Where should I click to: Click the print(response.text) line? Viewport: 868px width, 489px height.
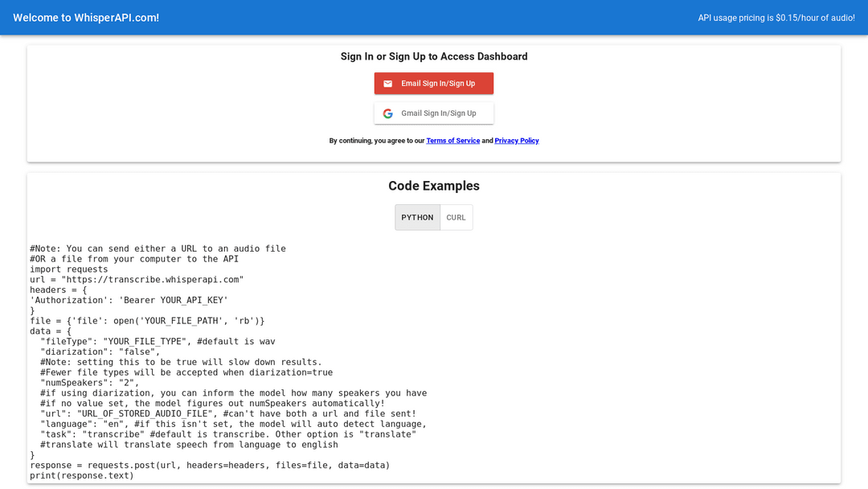click(82, 475)
